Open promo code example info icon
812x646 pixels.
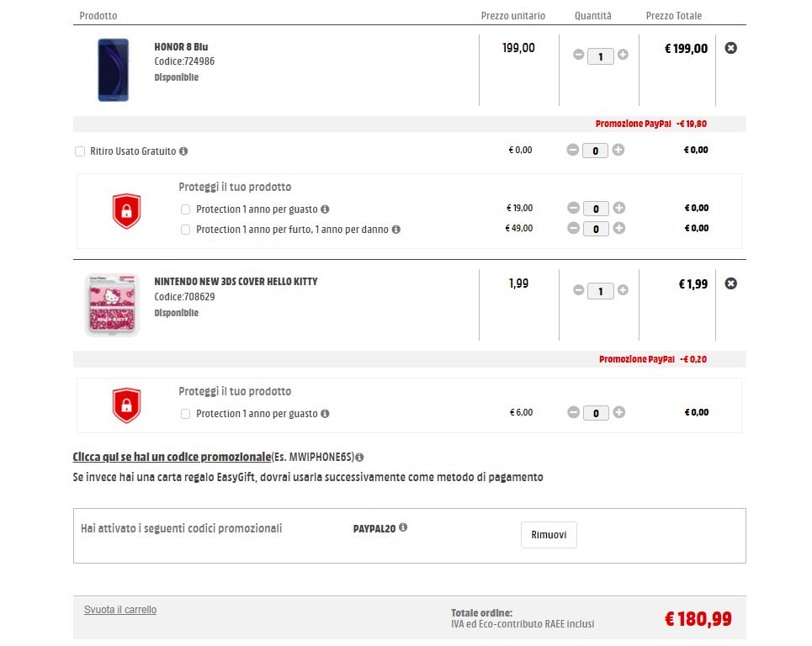coord(359,458)
